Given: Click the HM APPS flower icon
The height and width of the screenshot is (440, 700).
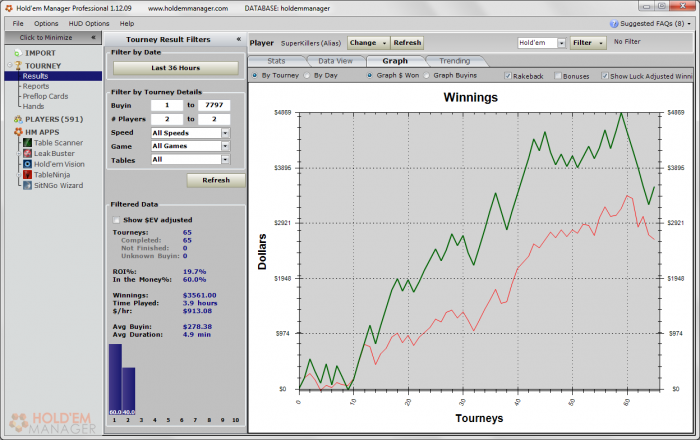Looking at the screenshot, I should (x=18, y=132).
